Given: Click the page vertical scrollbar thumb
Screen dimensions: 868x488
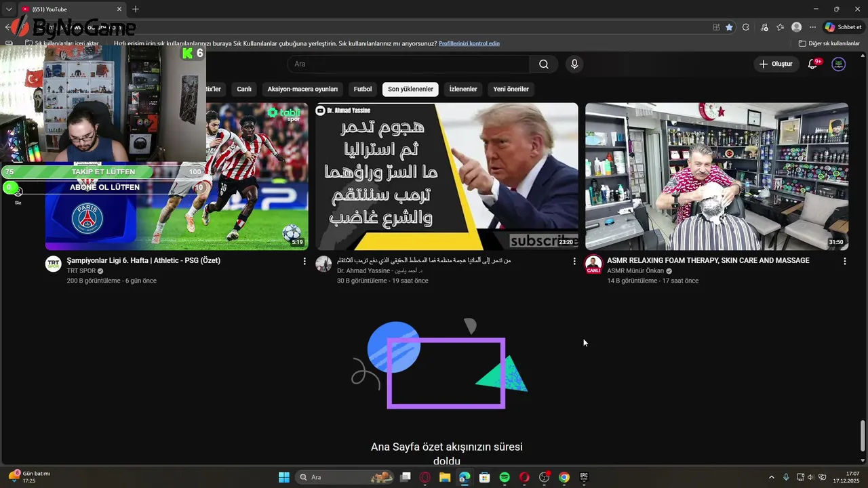Looking at the screenshot, I should (863, 436).
